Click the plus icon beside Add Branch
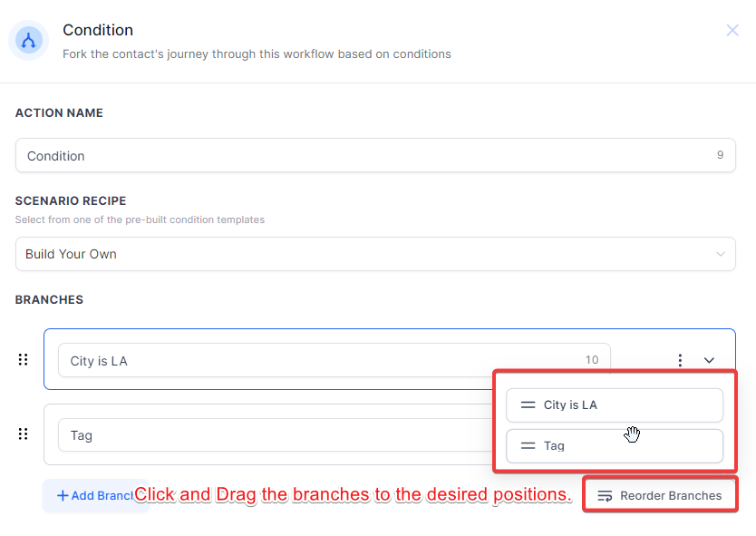The width and height of the screenshot is (756, 536). pos(63,495)
